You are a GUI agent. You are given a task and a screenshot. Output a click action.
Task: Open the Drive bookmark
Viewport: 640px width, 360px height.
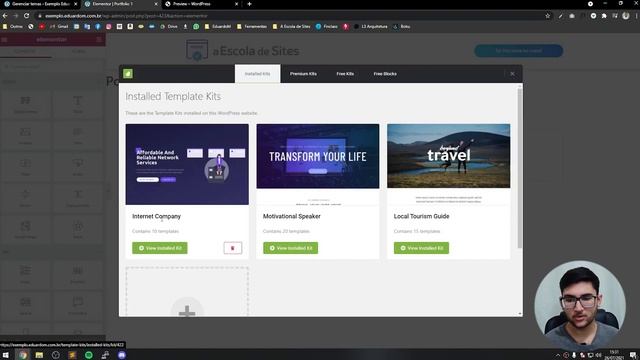[169, 27]
